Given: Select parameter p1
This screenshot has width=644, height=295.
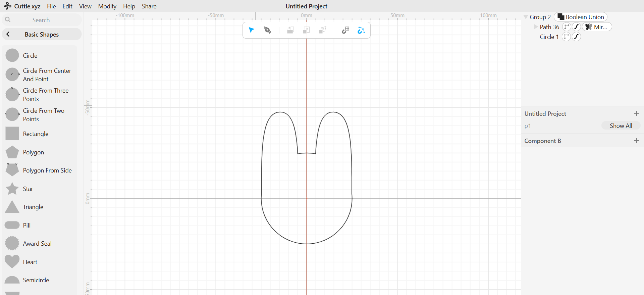Looking at the screenshot, I should 528,126.
